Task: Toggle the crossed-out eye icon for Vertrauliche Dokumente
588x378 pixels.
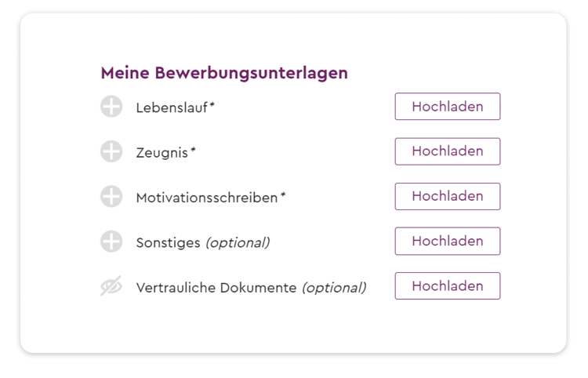Action: coord(111,286)
